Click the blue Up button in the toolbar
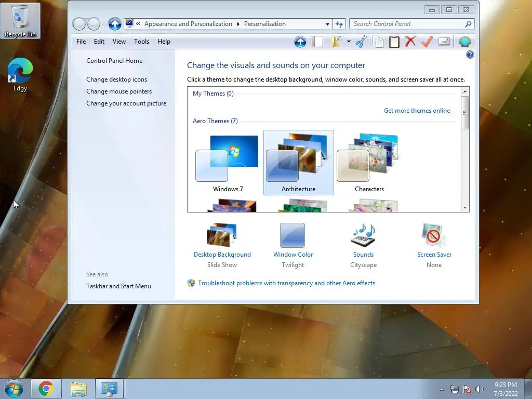 (x=300, y=42)
